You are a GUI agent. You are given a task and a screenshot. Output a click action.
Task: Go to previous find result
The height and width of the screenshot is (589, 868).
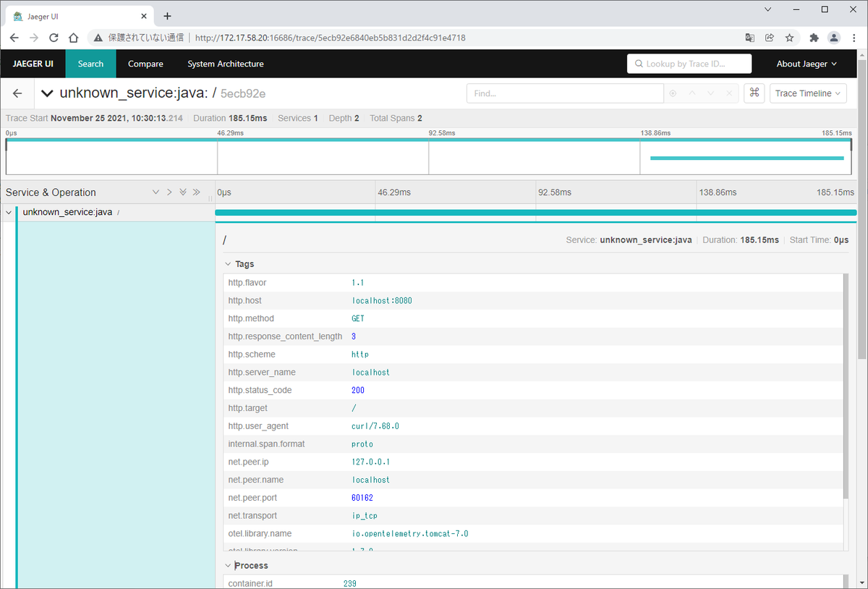[692, 93]
